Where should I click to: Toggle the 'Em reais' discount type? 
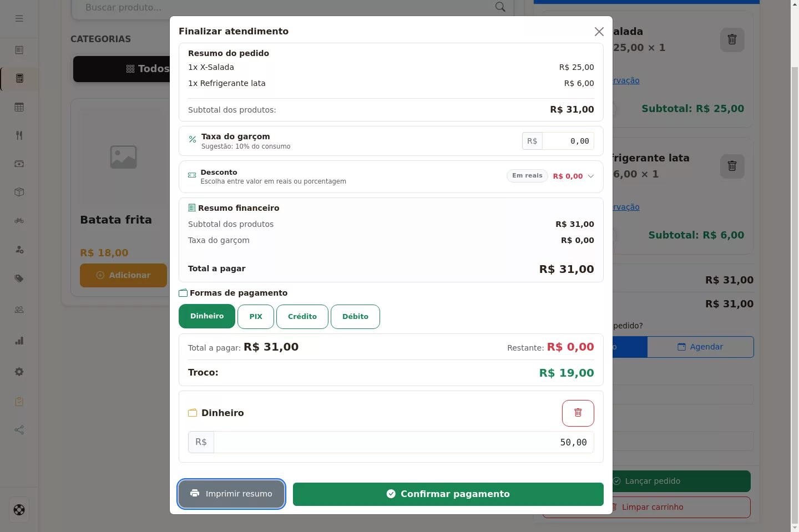pos(527,176)
